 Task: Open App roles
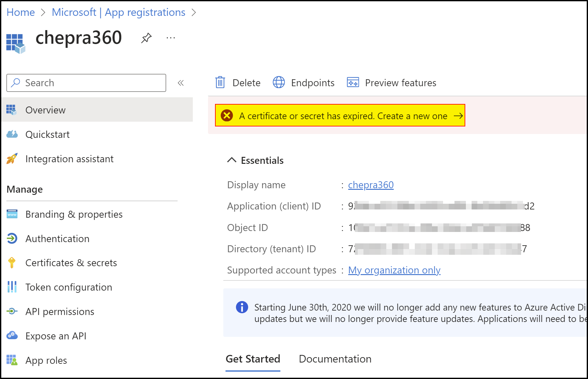(x=46, y=360)
